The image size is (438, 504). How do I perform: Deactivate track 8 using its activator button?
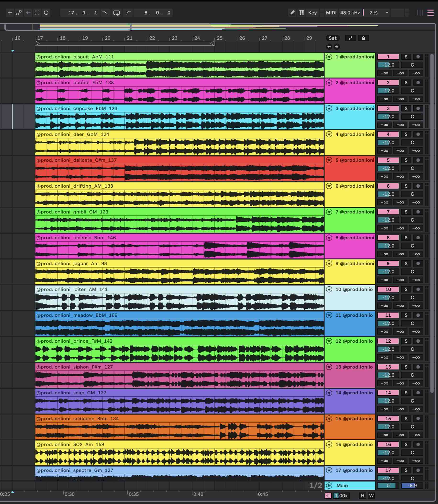coord(388,238)
